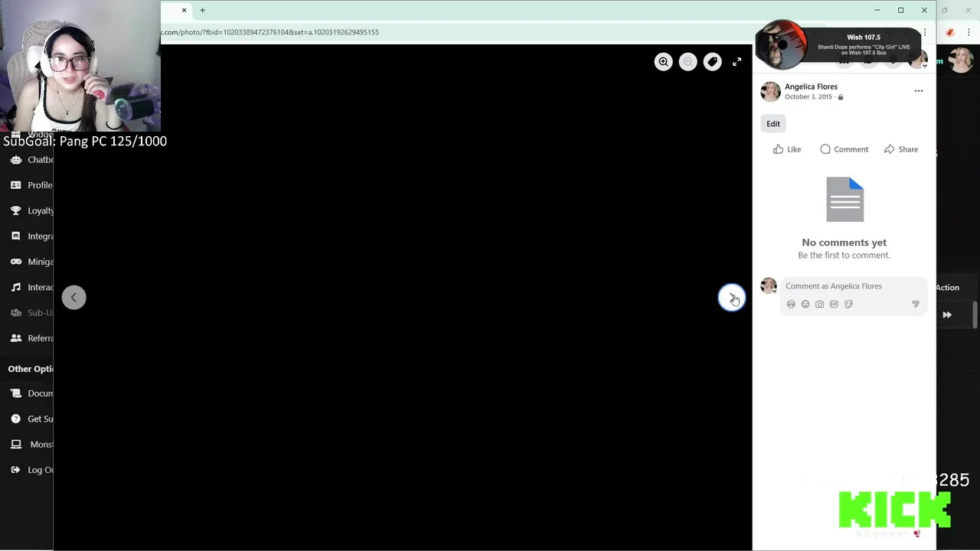
Task: Open blonde profile avatar in background window
Action: 961,60
